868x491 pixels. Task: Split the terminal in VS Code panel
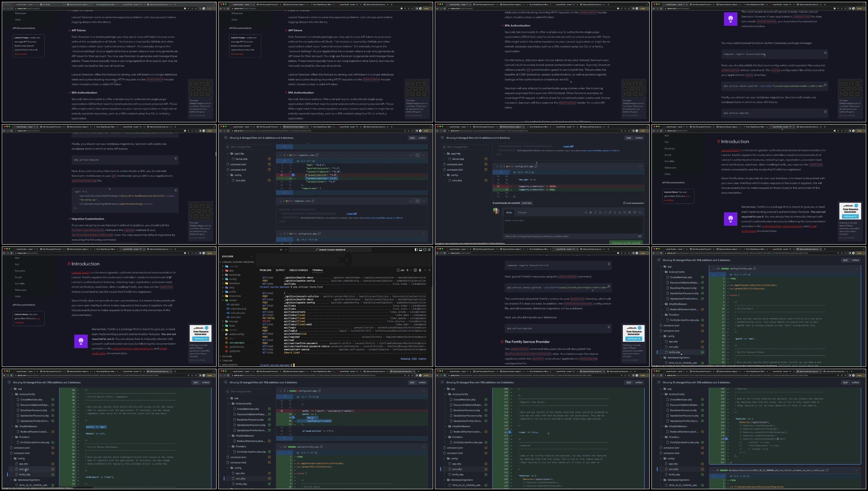[415, 270]
